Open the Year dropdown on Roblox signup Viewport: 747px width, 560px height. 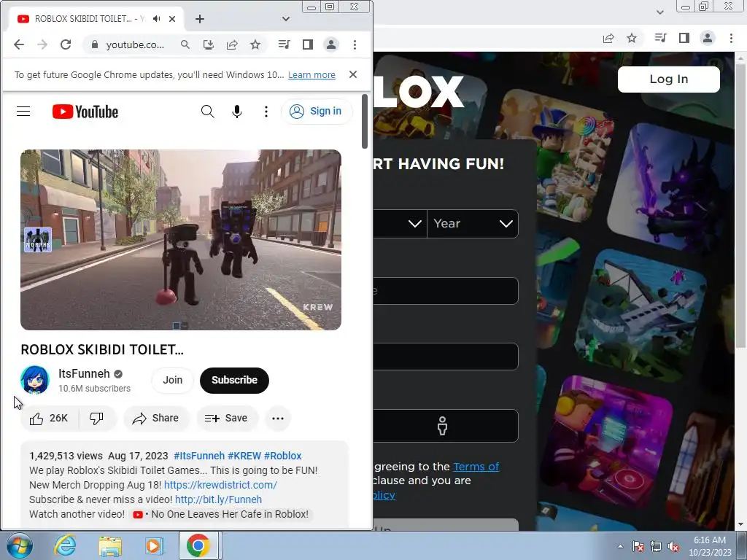point(473,223)
